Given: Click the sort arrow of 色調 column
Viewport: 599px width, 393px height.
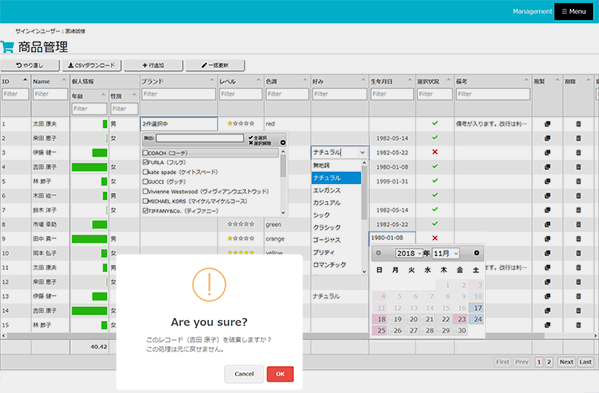Looking at the screenshot, I should click(x=305, y=80).
